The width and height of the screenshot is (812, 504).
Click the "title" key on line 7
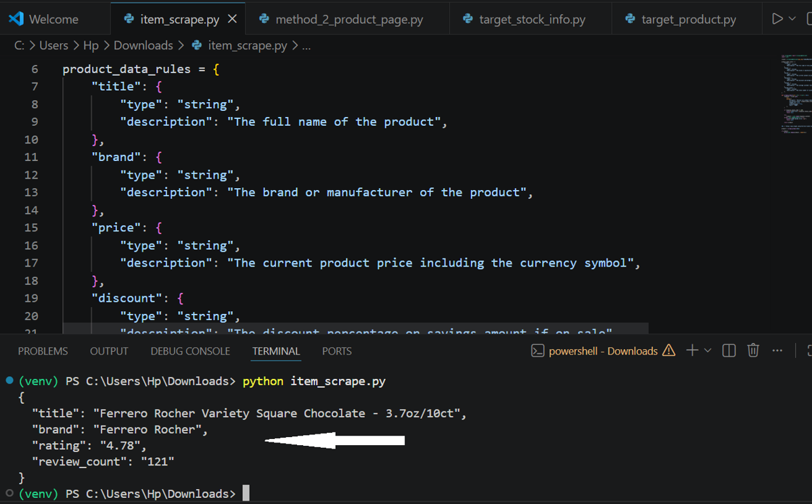click(116, 87)
